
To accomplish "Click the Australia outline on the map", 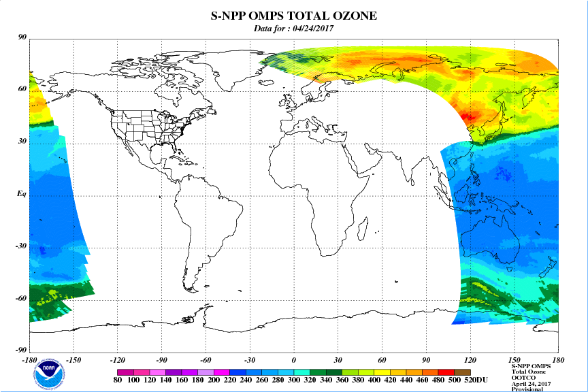I will click(x=489, y=240).
